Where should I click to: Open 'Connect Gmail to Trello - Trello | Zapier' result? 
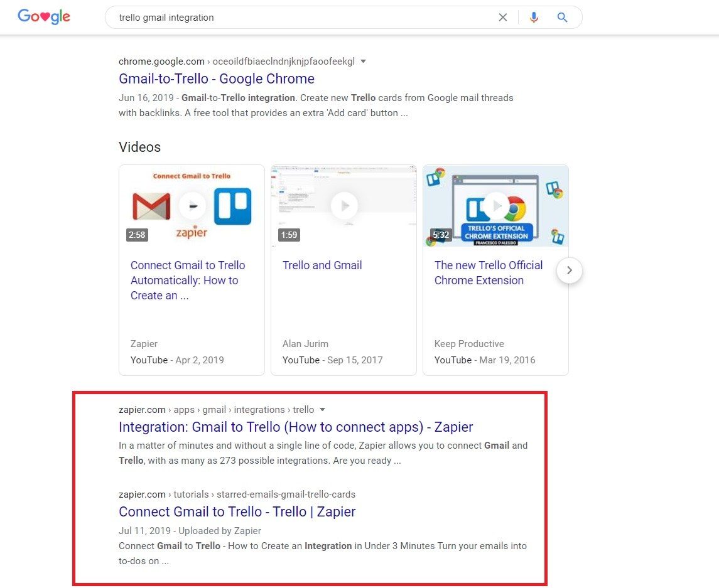point(237,512)
